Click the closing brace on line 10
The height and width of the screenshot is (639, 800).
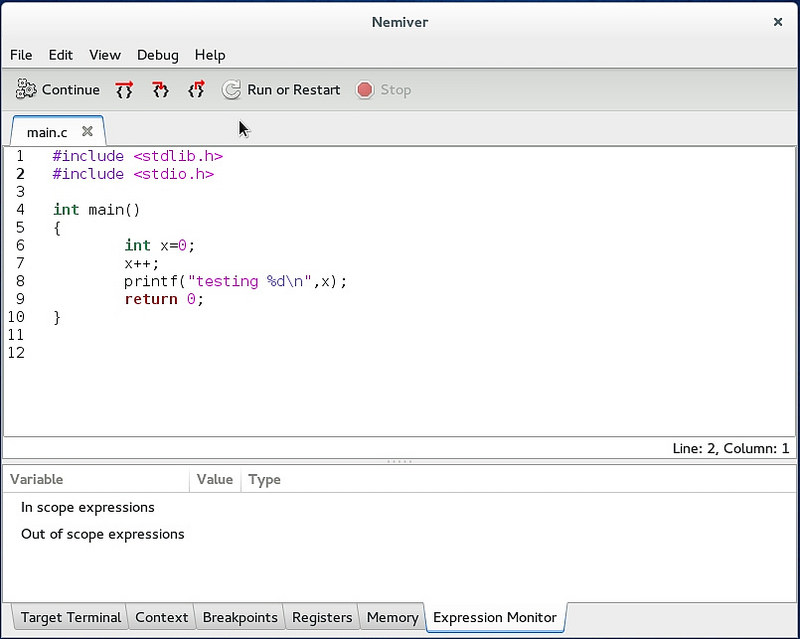click(57, 317)
